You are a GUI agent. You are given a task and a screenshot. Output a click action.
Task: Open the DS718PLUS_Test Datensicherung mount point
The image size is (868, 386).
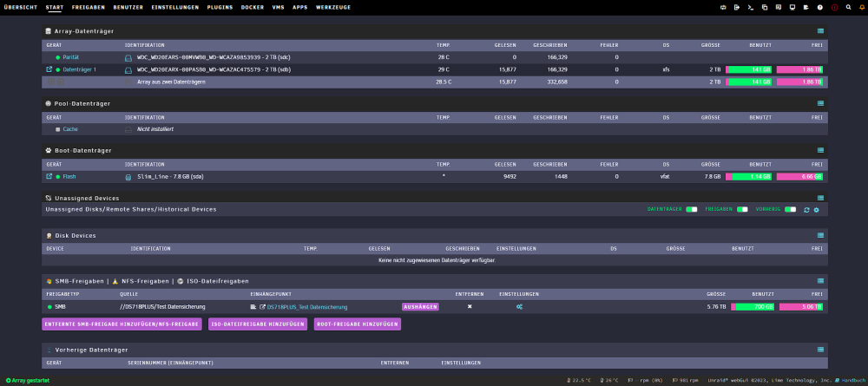pos(307,307)
